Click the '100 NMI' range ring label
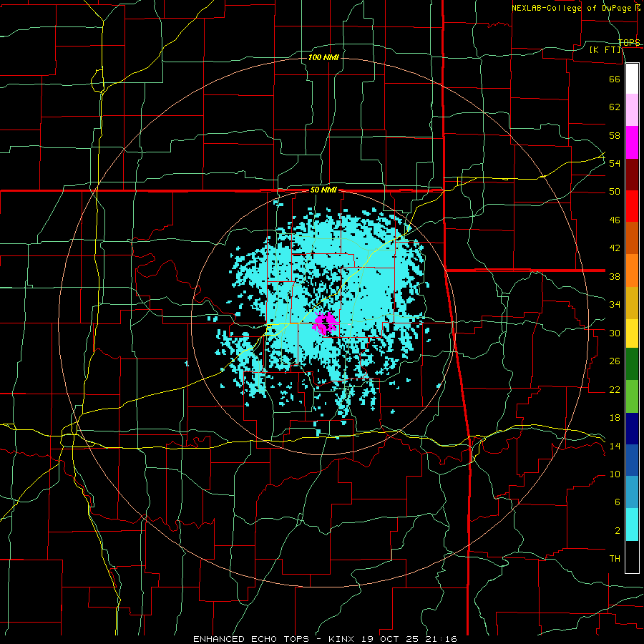 (x=323, y=57)
